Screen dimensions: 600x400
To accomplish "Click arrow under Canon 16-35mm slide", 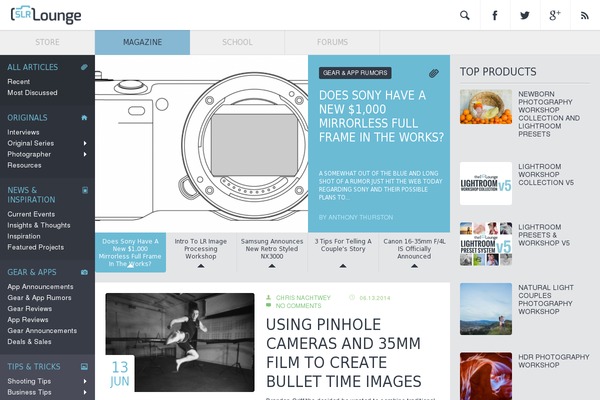I will (414, 266).
